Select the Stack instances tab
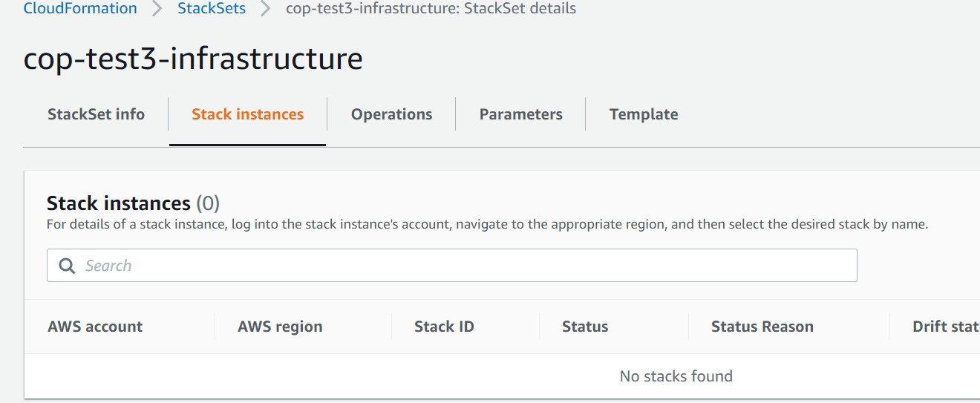The width and height of the screenshot is (980, 403). click(x=248, y=114)
